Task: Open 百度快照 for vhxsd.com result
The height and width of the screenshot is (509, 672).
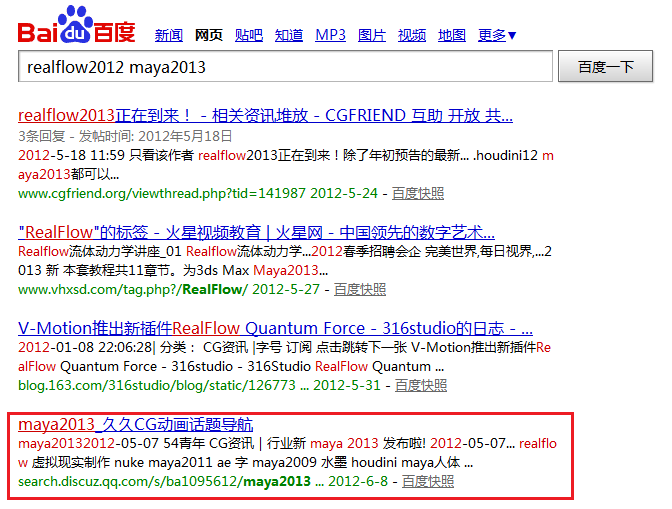Action: (360, 289)
